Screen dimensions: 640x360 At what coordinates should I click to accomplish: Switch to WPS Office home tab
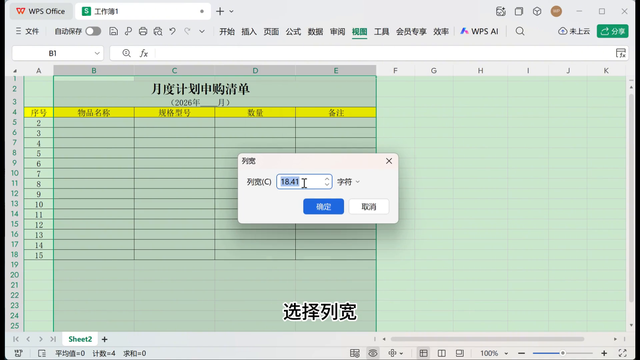(40, 11)
